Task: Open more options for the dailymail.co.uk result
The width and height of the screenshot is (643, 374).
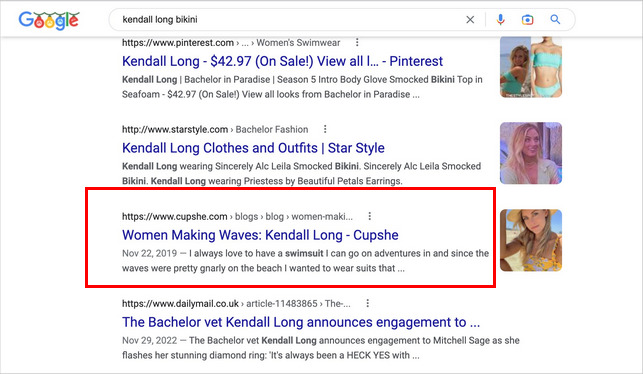Action: (367, 303)
